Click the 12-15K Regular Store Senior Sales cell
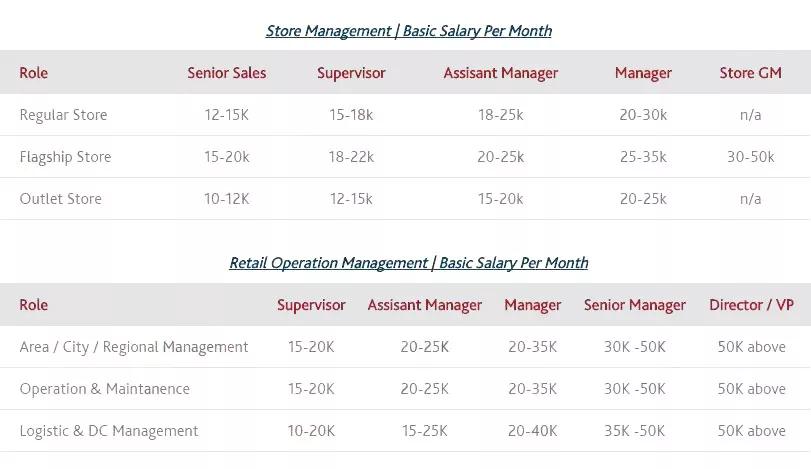 227,115
